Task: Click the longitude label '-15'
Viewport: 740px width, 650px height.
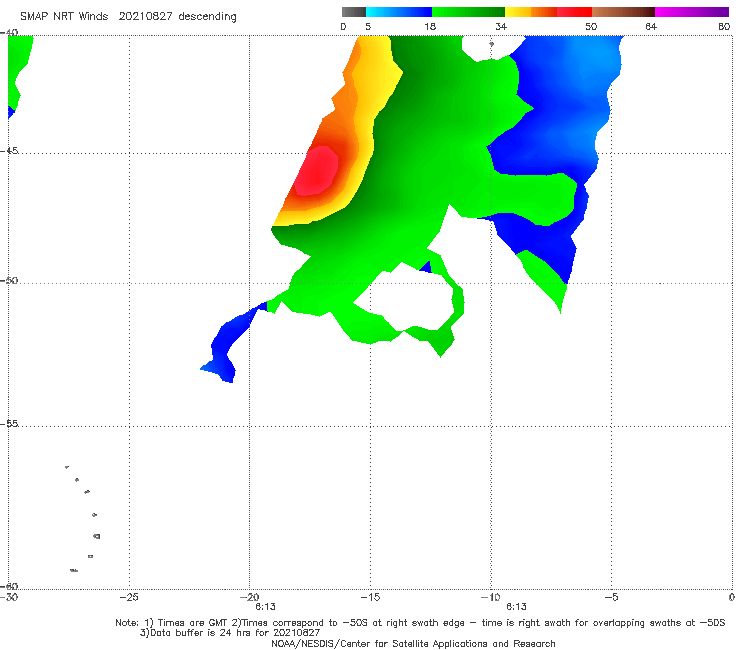Action: (x=370, y=597)
